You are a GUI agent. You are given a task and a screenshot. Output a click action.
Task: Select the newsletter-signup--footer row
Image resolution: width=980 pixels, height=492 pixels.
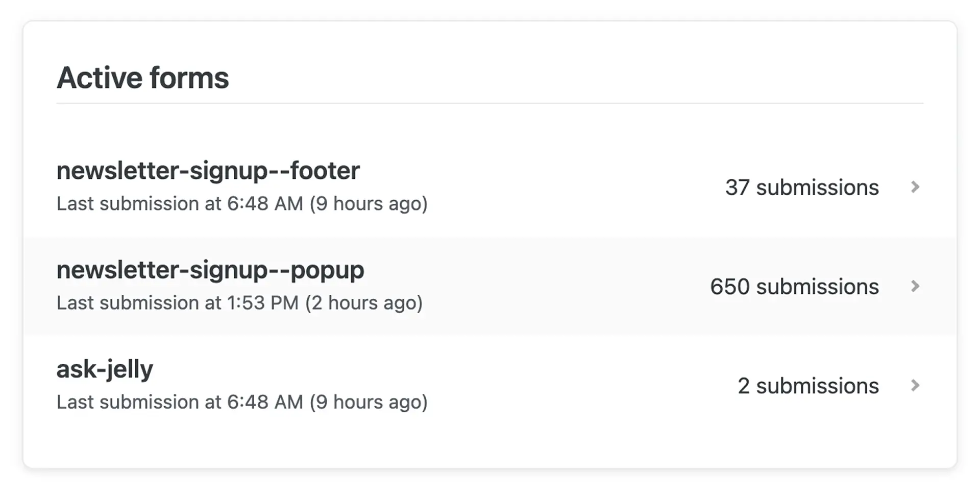[490, 187]
